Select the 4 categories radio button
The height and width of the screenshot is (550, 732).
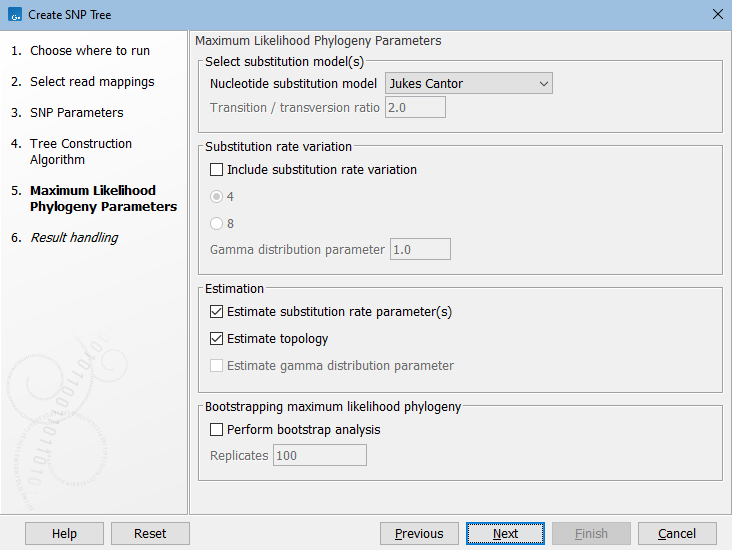click(217, 197)
